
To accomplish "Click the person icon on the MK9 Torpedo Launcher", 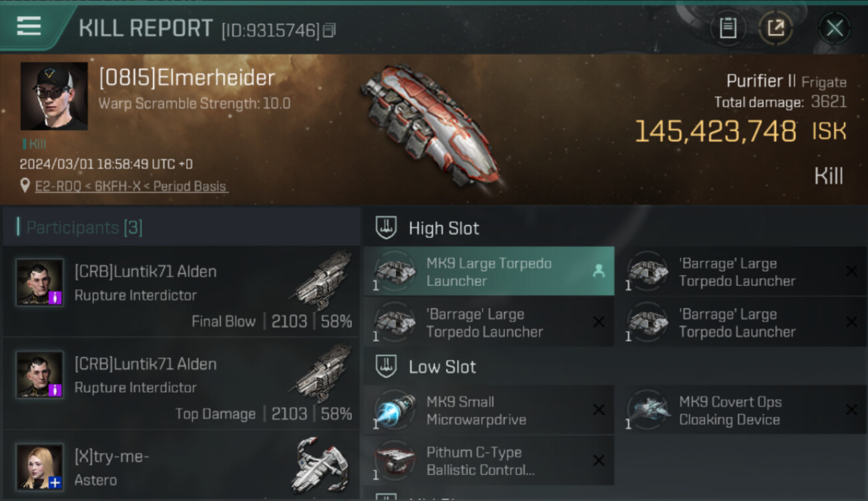I will pyautogui.click(x=598, y=271).
